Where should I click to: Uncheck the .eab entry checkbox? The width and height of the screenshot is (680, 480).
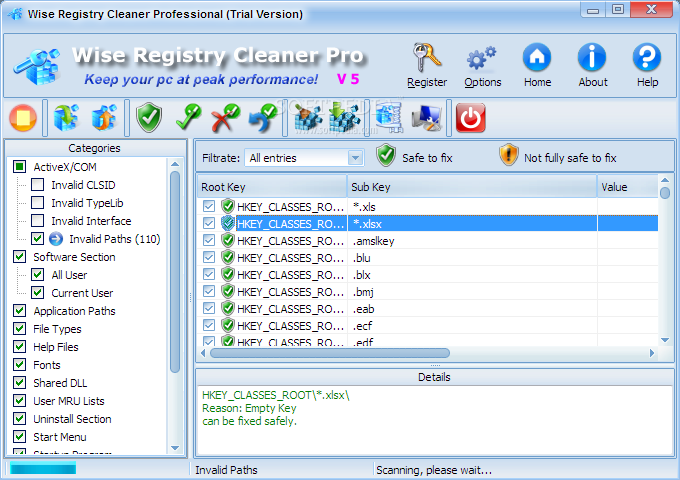(209, 308)
